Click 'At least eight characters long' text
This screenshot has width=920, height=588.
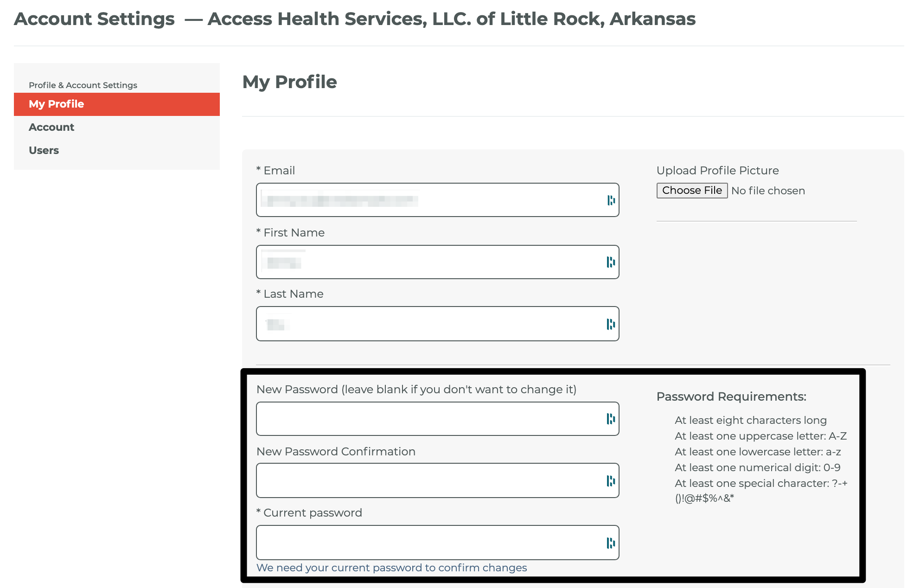tap(751, 420)
